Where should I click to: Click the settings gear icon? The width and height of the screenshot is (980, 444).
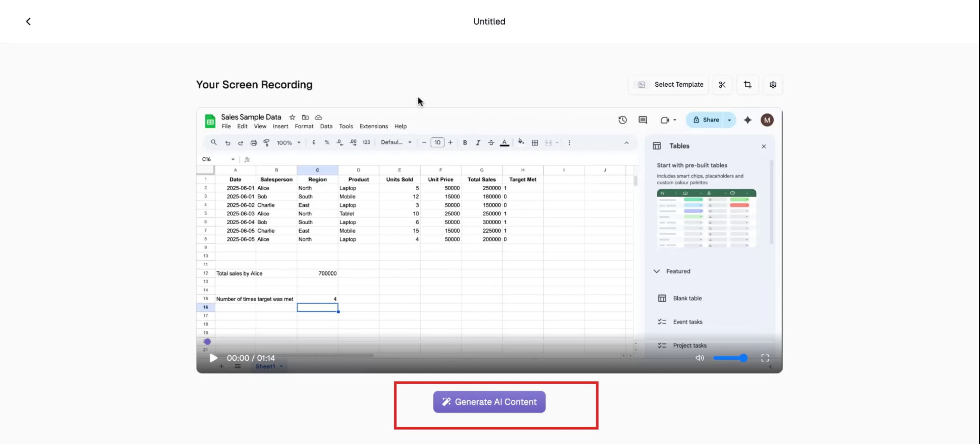coord(773,84)
